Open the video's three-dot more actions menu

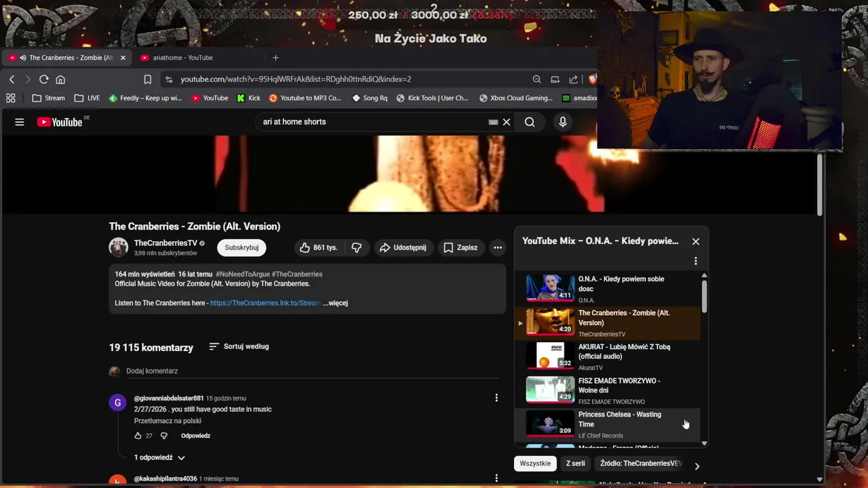[x=498, y=248]
